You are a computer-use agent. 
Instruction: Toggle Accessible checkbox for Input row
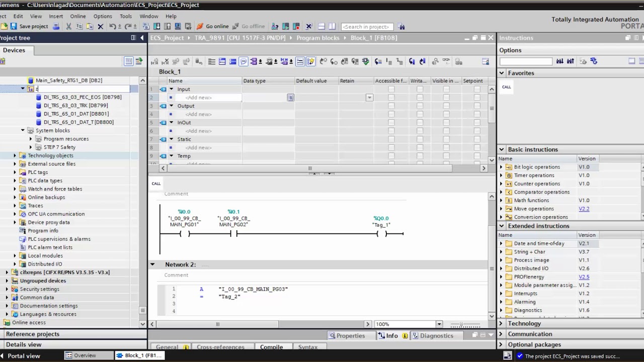[391, 89]
